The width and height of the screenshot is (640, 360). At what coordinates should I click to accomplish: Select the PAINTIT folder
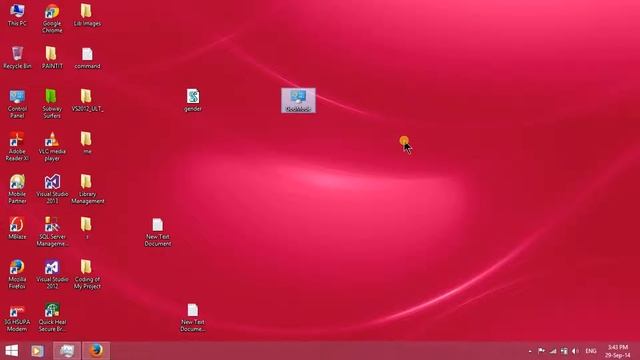(x=52, y=58)
